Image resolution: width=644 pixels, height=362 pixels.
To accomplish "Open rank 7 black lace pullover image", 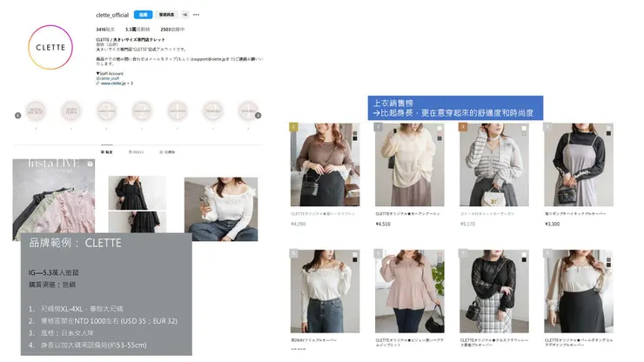I will (494, 291).
